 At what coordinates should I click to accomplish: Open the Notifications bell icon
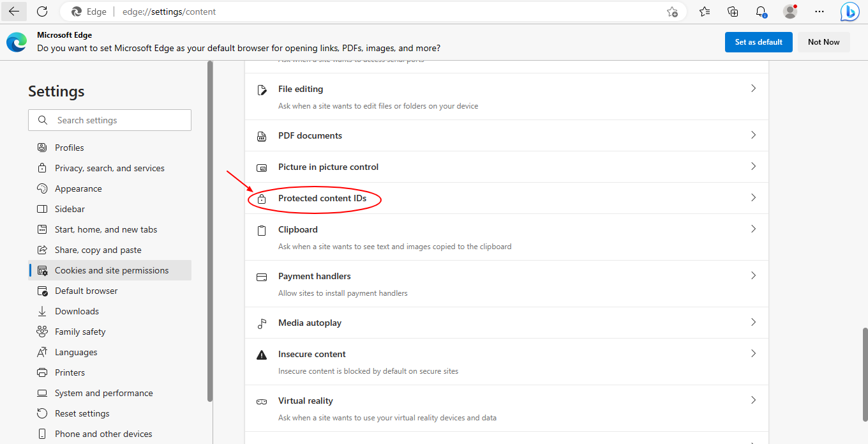(761, 11)
